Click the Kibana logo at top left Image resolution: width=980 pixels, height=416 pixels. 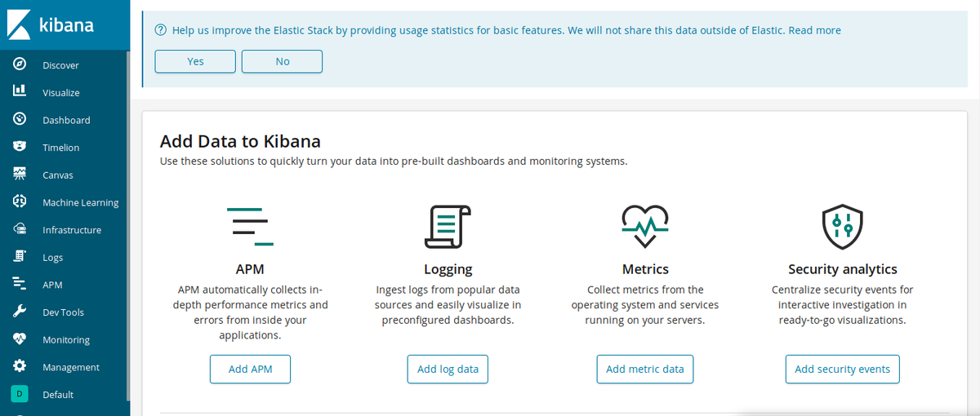(52, 25)
